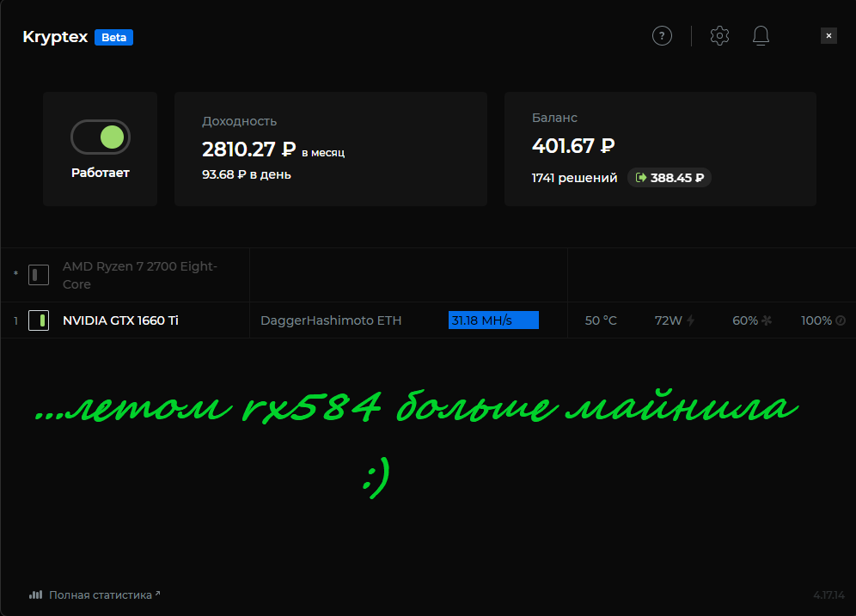Enable the AMD Ryzen 7 2700 toggle

point(39,275)
